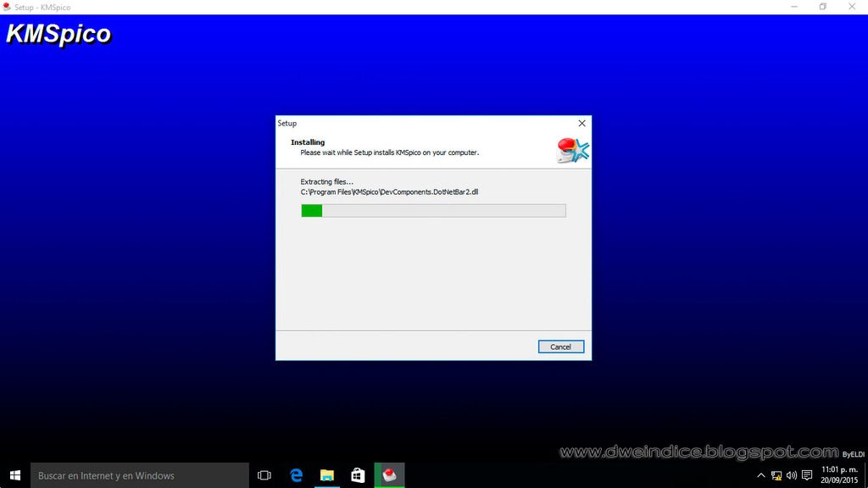This screenshot has height=488, width=868.
Task: Open the Windows Start menu
Action: 14,475
